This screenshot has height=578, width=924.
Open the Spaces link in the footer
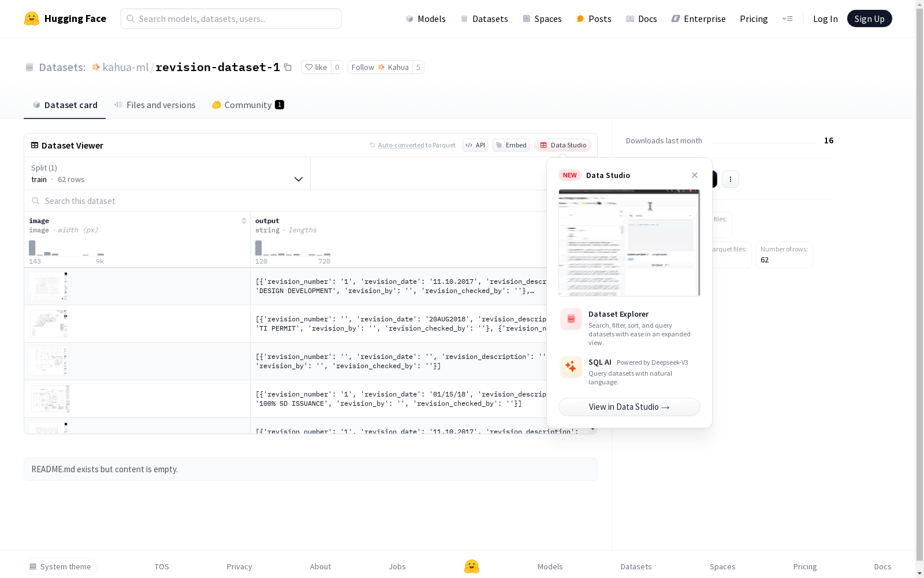[x=722, y=566]
